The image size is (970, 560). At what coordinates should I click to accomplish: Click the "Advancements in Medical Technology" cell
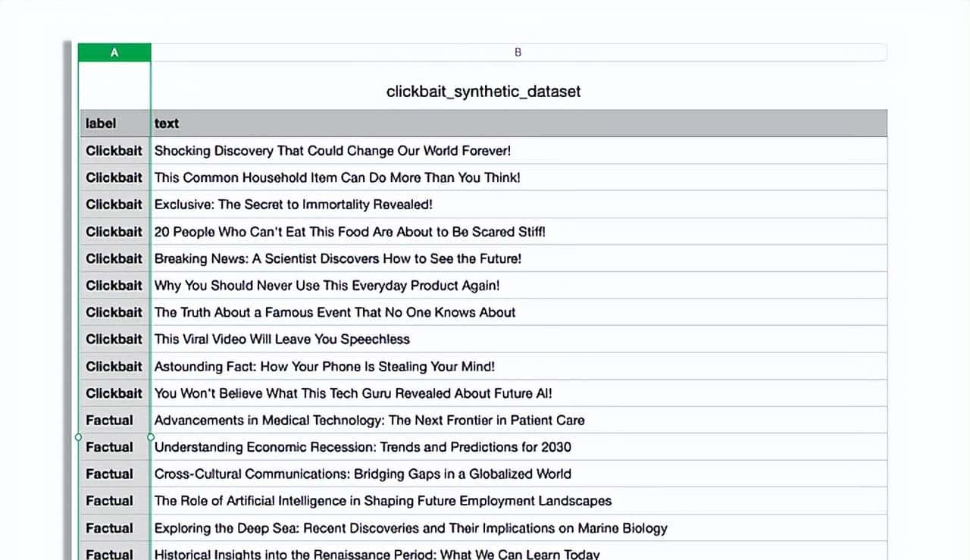click(x=369, y=421)
